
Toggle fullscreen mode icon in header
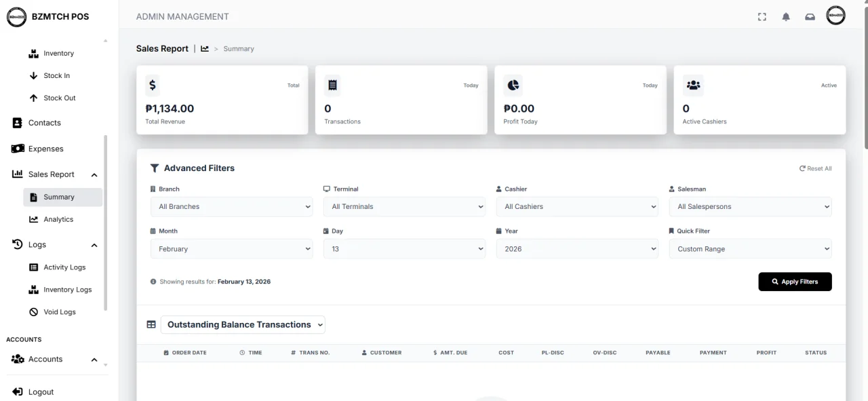click(x=762, y=17)
